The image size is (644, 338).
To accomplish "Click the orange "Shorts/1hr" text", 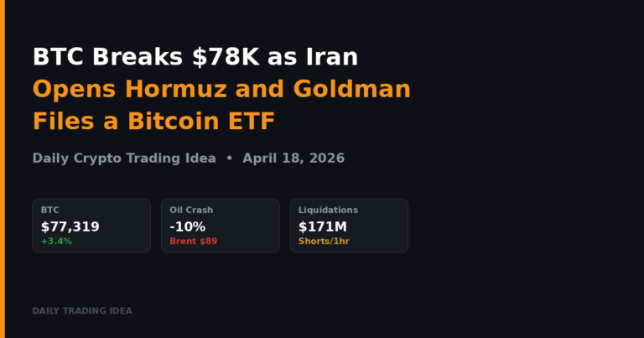I will (325, 242).
